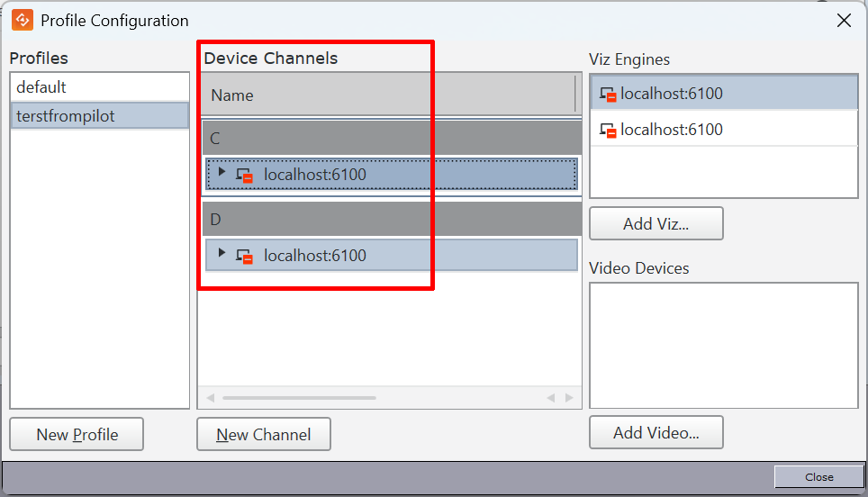Click the Profile Configuration app logo icon

[23, 20]
